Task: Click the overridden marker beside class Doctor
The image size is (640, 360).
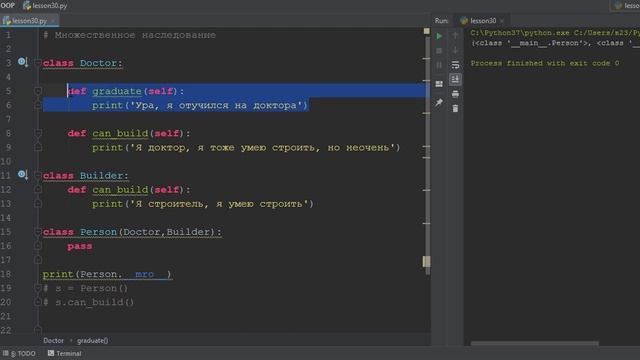Action: 22,62
